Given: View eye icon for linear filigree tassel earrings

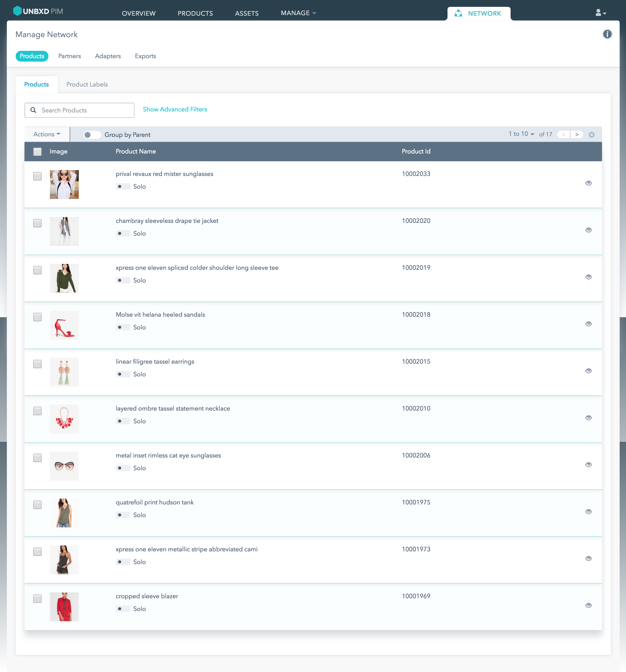Looking at the screenshot, I should pyautogui.click(x=588, y=371).
